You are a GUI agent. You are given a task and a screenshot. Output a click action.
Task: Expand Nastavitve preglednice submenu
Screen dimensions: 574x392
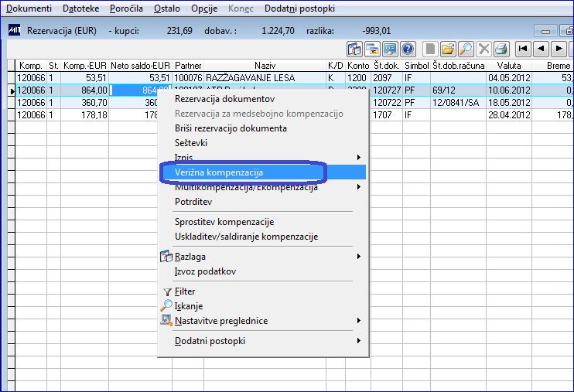click(x=359, y=321)
